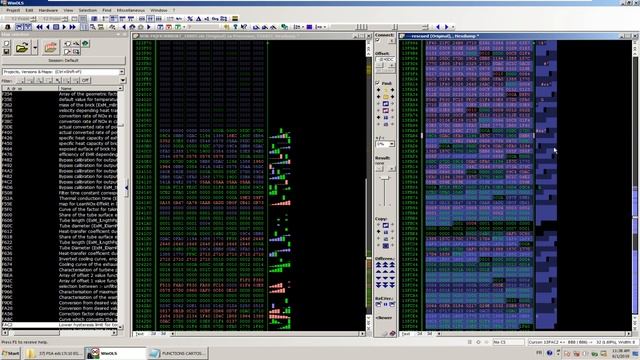640x360 pixels.
Task: Open the Hardware menu
Action: (48, 10)
